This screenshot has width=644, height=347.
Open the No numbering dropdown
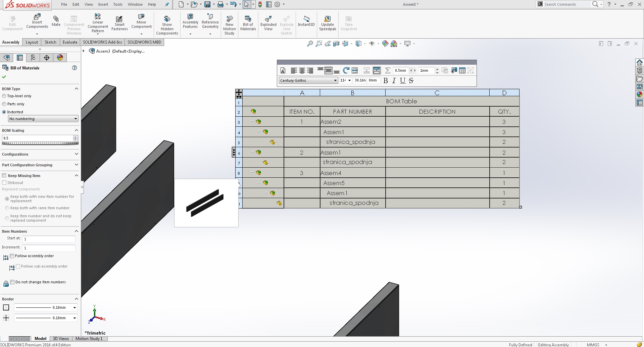(43, 119)
